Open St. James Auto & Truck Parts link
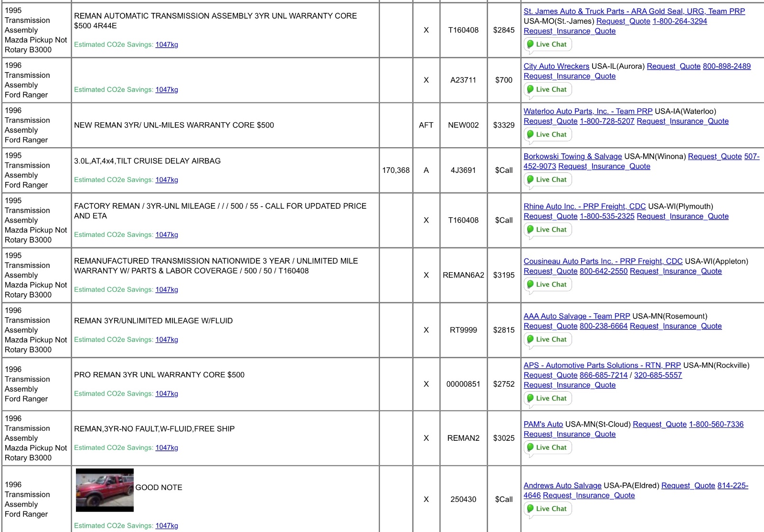The image size is (764, 532). 634,11
